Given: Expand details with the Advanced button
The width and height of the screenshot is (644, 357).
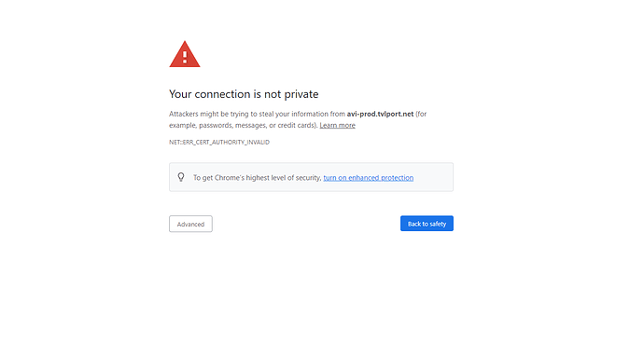Looking at the screenshot, I should pos(190,224).
